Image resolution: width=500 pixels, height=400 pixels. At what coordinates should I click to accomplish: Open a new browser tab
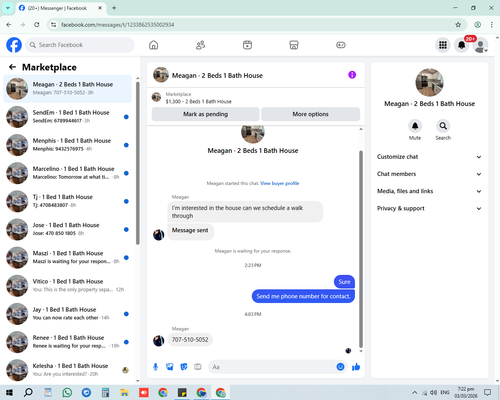point(114,8)
